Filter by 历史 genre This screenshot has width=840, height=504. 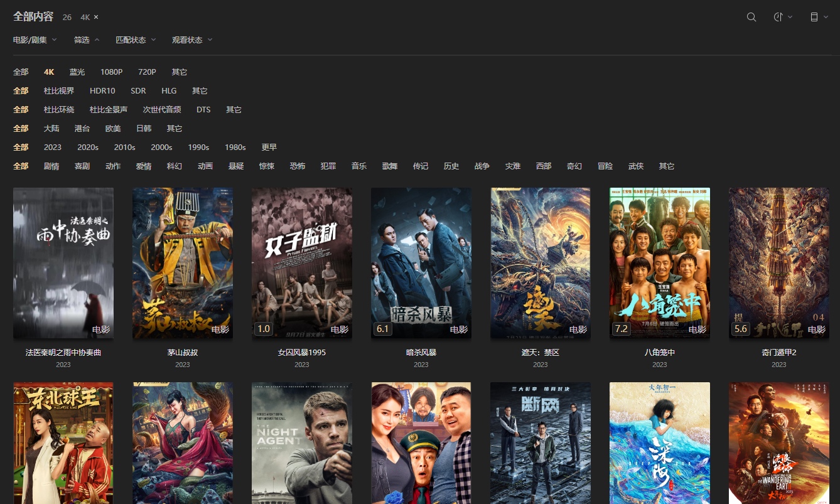(451, 166)
